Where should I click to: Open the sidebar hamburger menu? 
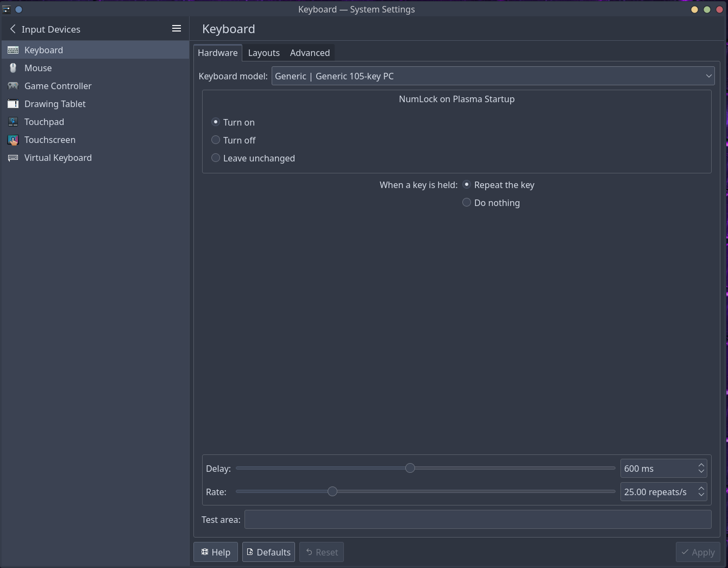tap(177, 29)
